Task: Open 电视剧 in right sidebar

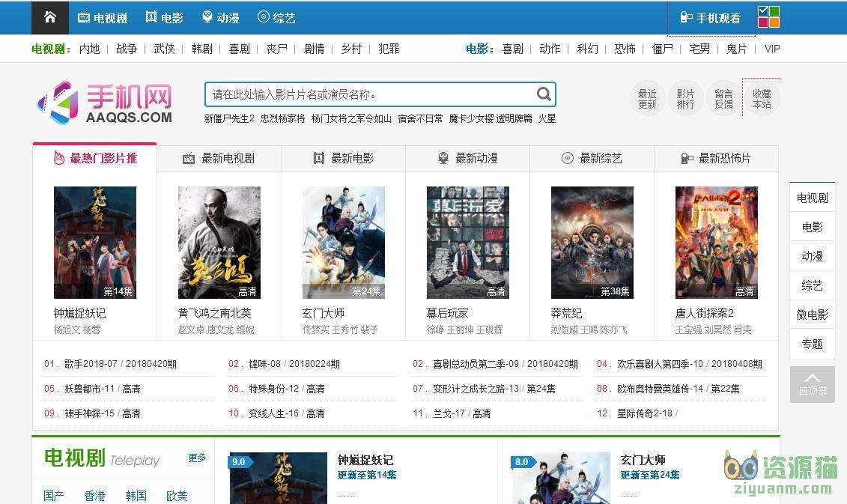Action: [813, 198]
